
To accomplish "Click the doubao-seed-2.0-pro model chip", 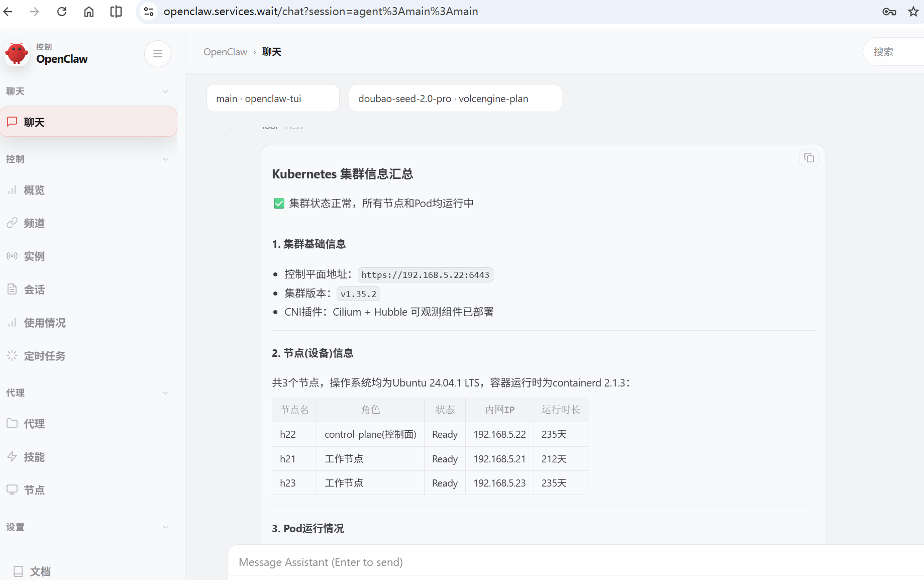I will pos(455,98).
